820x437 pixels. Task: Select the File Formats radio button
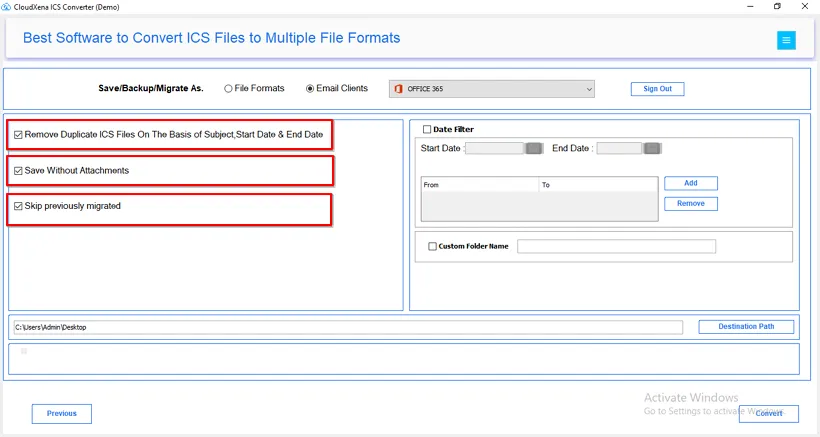(228, 89)
